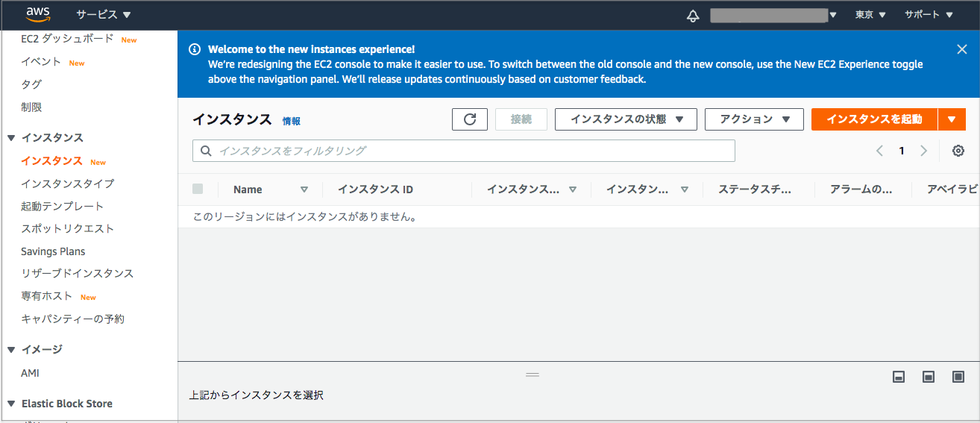
Task: Open the account name dropdown
Action: click(x=773, y=15)
